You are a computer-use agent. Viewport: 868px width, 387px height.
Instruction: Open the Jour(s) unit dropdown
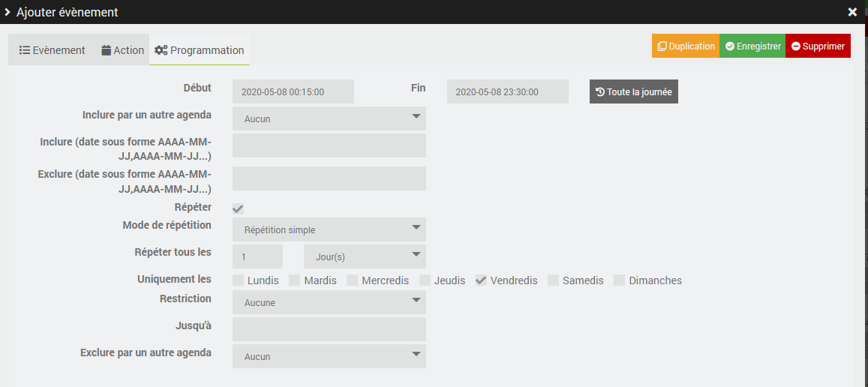365,257
